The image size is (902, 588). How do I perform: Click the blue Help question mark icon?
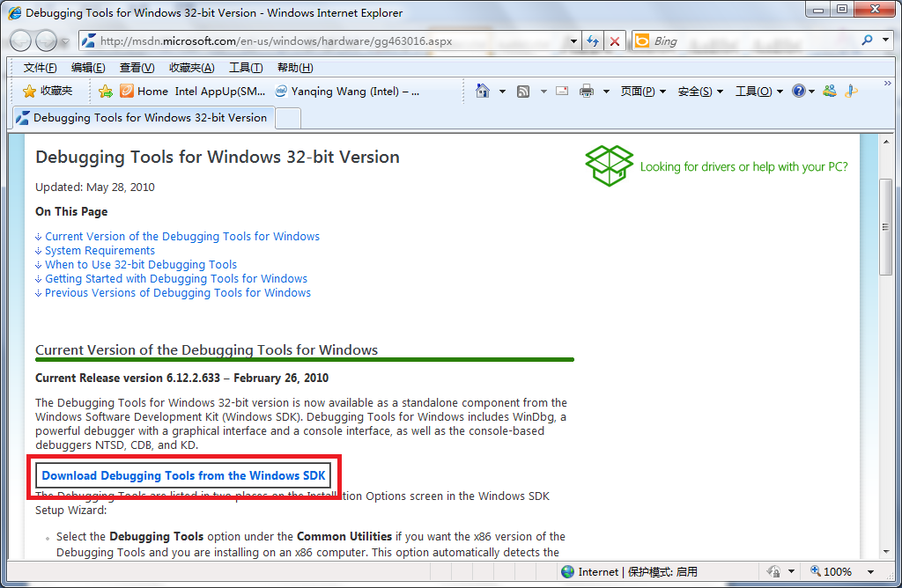coord(798,91)
